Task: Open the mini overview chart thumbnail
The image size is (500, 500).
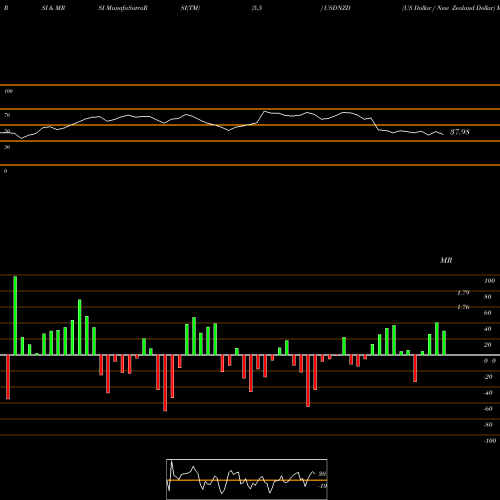Action: tap(247, 479)
